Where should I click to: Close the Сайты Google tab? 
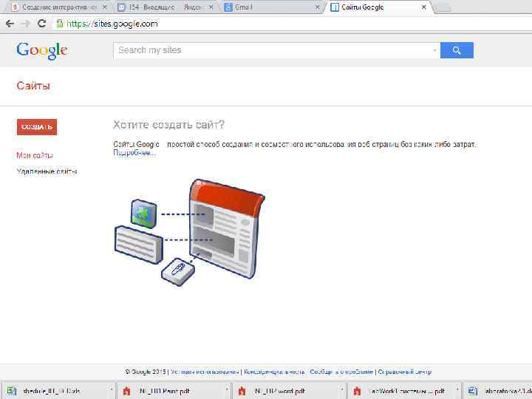click(x=424, y=7)
